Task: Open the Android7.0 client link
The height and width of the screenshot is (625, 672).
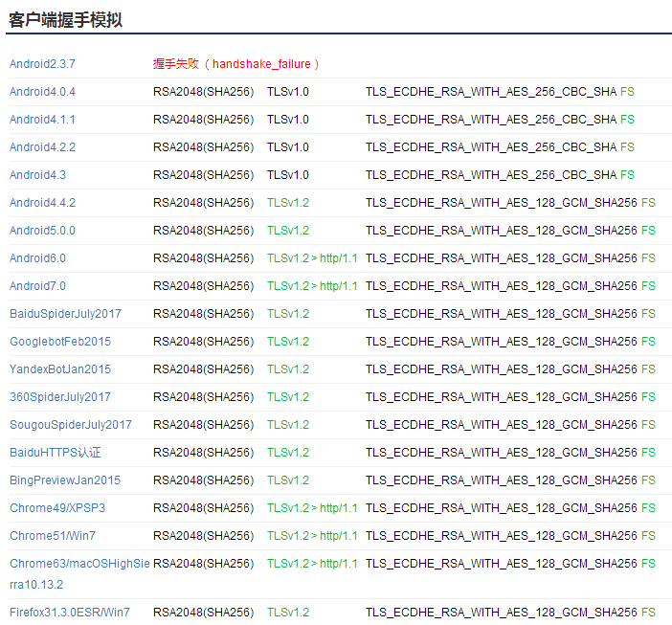Action: pyautogui.click(x=37, y=286)
